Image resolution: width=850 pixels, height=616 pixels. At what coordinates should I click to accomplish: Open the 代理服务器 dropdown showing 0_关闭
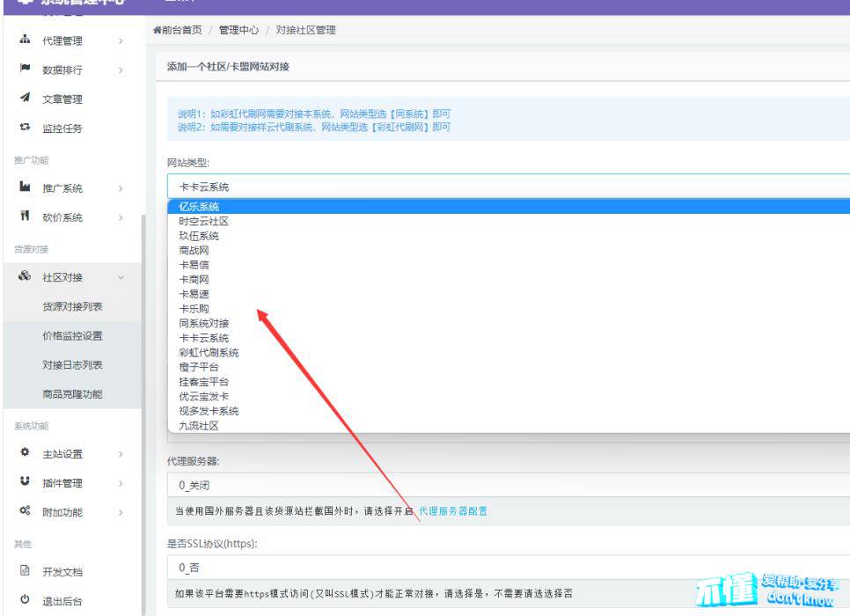coord(509,485)
